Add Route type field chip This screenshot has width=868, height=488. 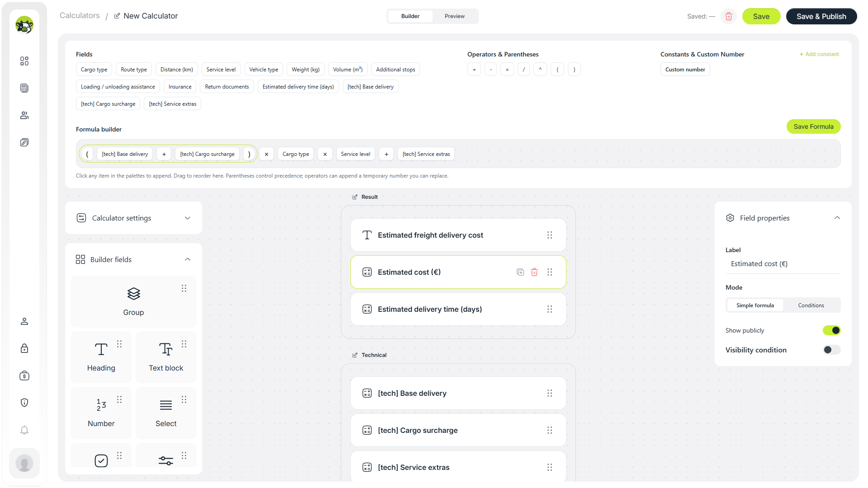click(134, 70)
